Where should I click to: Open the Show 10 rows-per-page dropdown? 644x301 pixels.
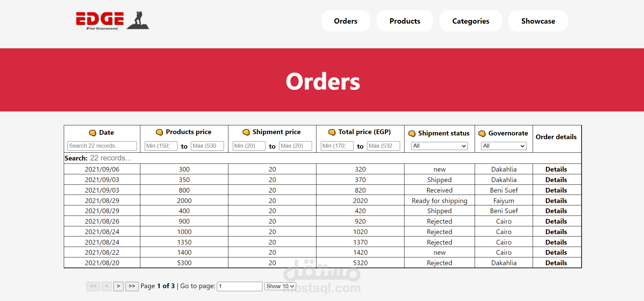pos(280,286)
